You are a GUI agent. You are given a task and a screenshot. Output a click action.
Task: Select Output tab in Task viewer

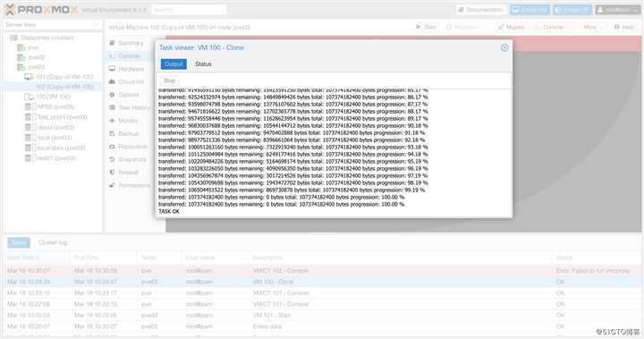[174, 64]
